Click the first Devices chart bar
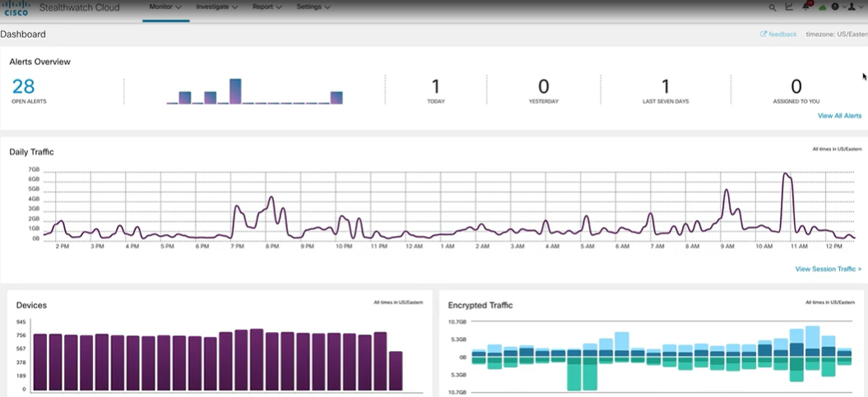Viewport: 868px width, 397px height. pos(39,362)
